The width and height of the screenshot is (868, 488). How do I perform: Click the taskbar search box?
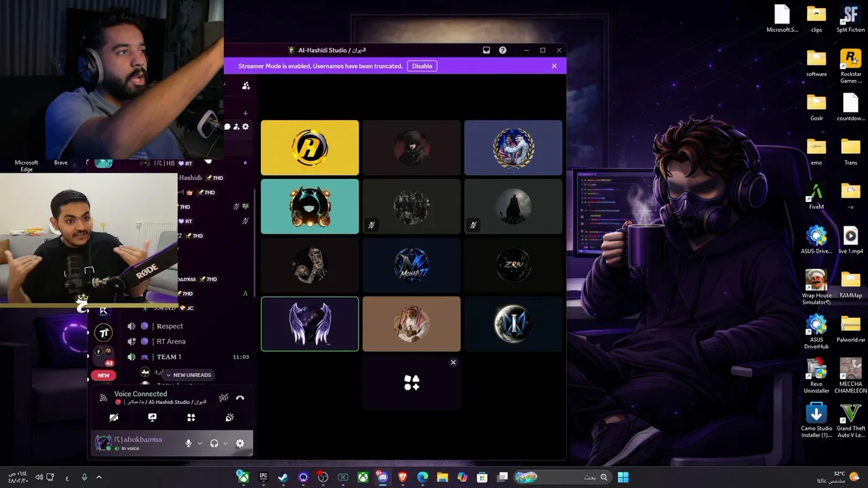[562, 477]
